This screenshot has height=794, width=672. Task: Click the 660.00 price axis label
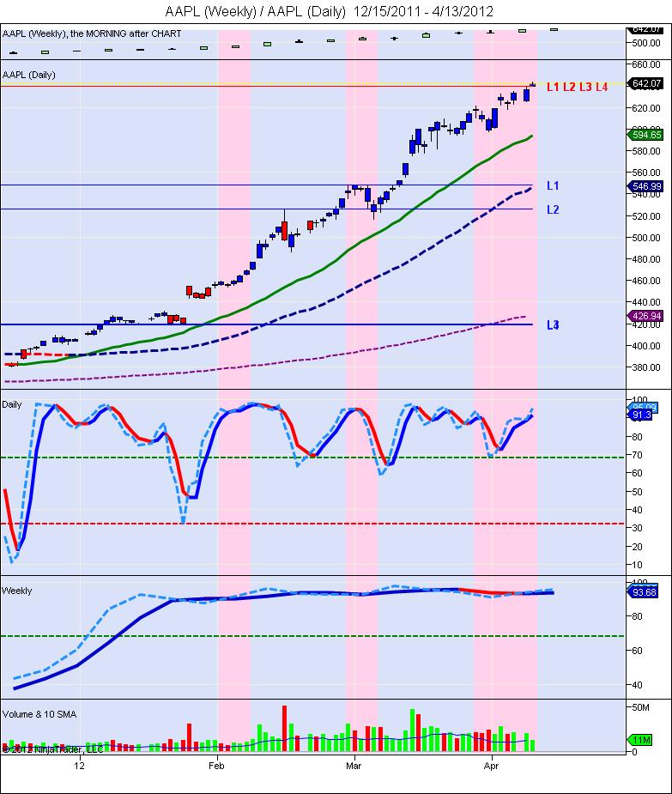[645, 64]
